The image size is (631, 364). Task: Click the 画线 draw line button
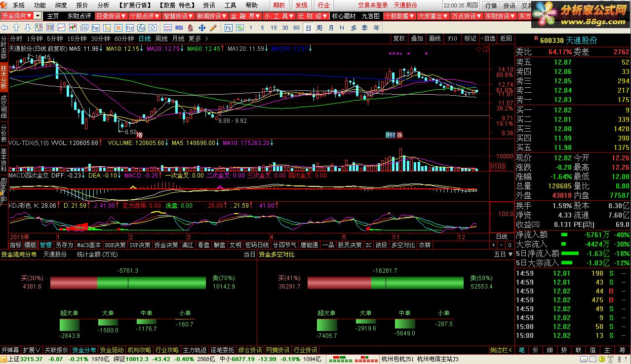tap(435, 38)
